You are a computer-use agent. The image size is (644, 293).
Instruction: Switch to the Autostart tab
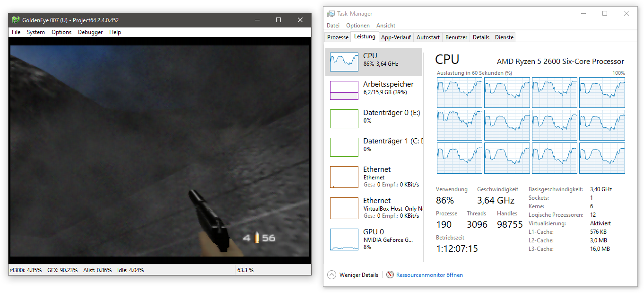427,37
